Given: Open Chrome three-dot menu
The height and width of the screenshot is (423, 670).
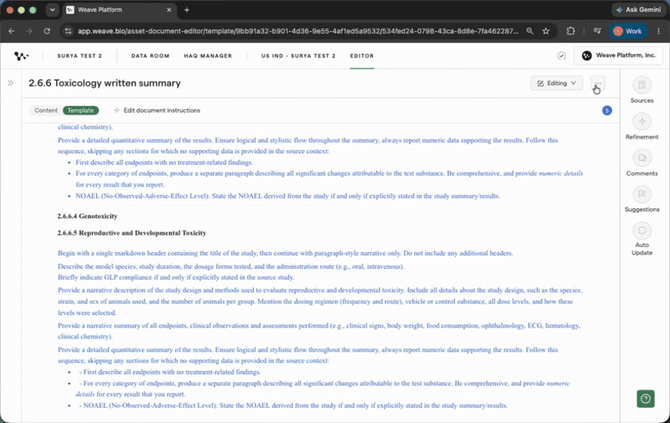Looking at the screenshot, I should 659,31.
